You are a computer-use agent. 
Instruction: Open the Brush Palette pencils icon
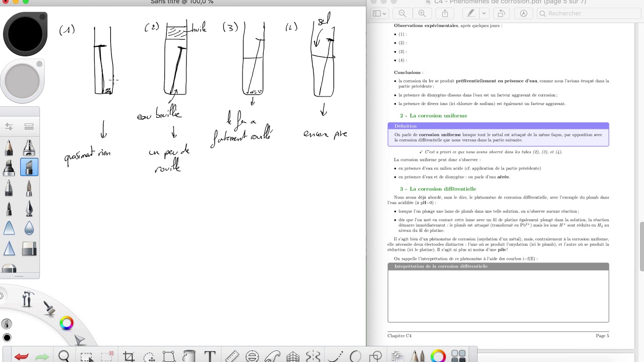[x=417, y=356]
